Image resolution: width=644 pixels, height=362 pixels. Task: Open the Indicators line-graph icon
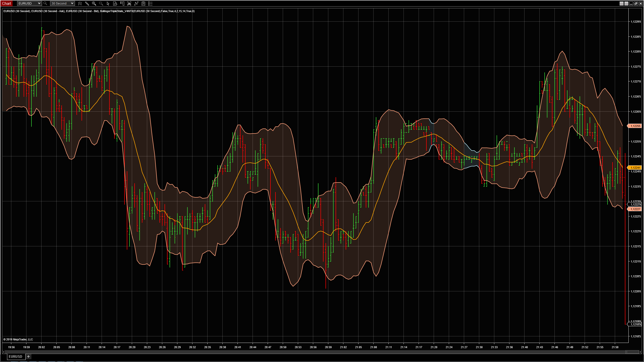136,4
